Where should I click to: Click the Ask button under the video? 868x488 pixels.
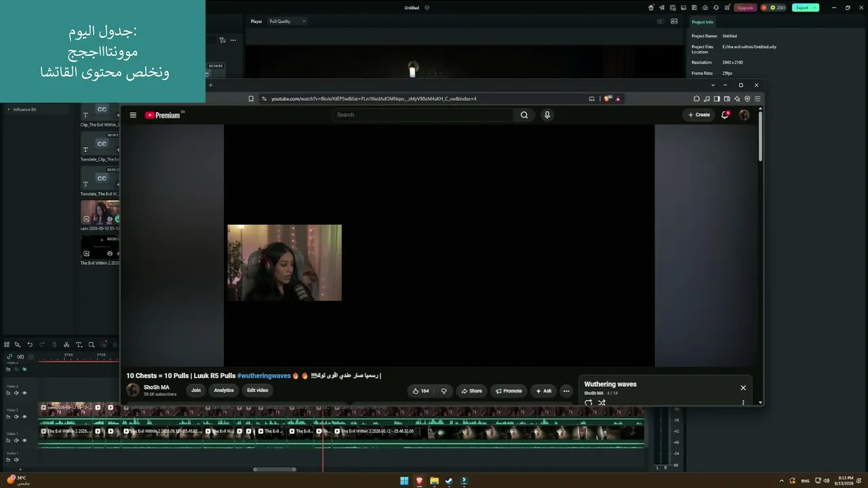coord(544,391)
